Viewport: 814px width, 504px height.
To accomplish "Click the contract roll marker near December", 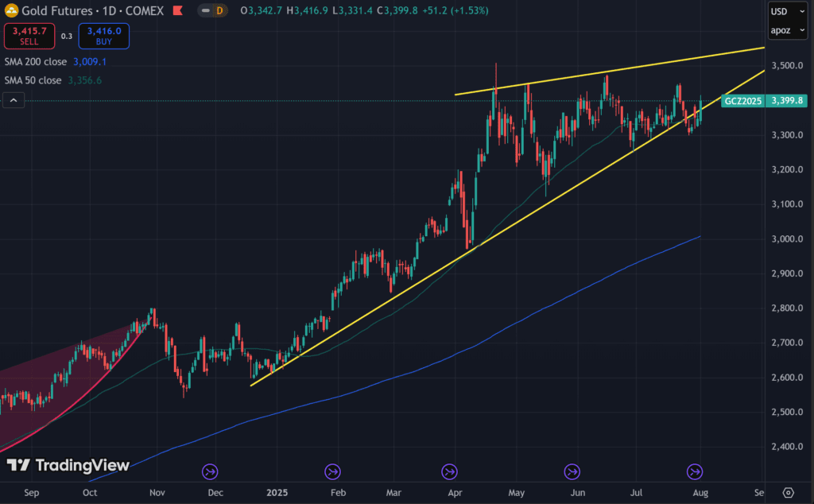I will [x=211, y=472].
